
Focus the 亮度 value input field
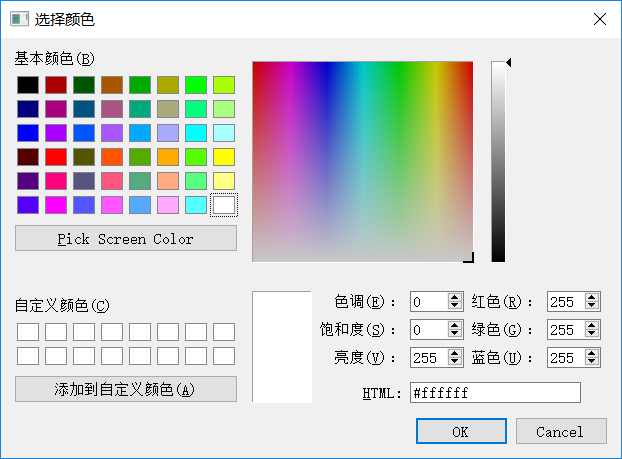pyautogui.click(x=429, y=358)
